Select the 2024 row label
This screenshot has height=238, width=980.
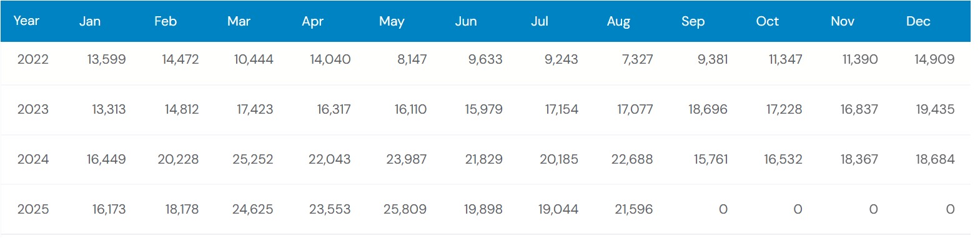(33, 159)
